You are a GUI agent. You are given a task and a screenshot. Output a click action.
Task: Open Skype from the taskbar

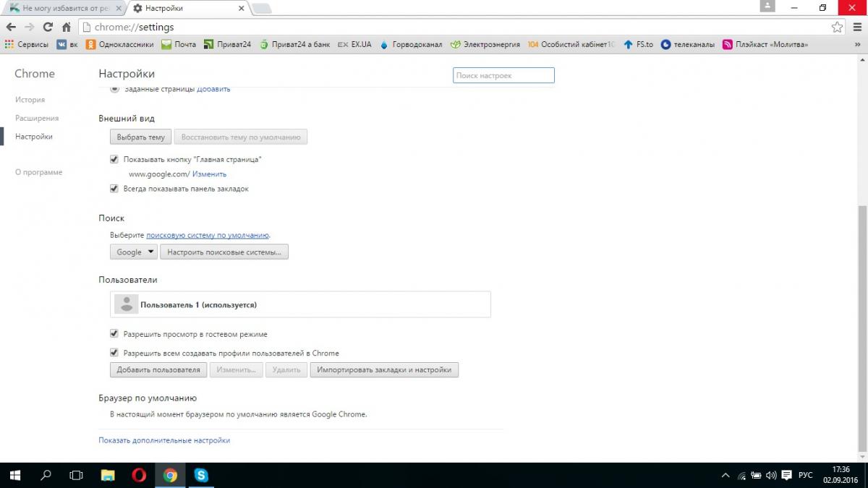click(201, 475)
